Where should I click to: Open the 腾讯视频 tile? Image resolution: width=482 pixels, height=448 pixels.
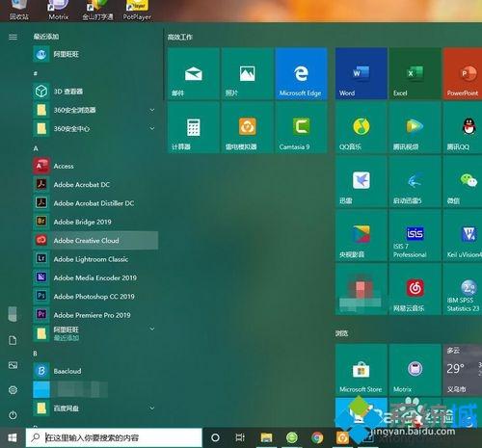click(x=415, y=127)
